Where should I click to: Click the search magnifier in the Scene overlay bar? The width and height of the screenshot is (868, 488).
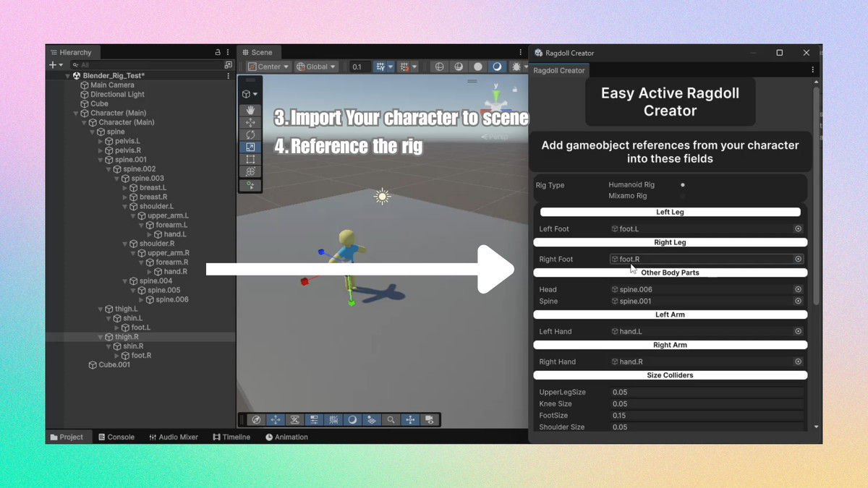point(391,419)
